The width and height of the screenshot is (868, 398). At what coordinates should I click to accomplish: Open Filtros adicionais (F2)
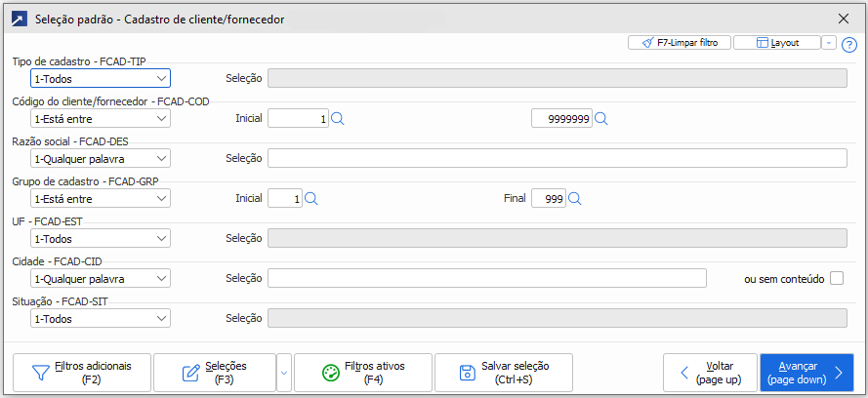coord(82,372)
